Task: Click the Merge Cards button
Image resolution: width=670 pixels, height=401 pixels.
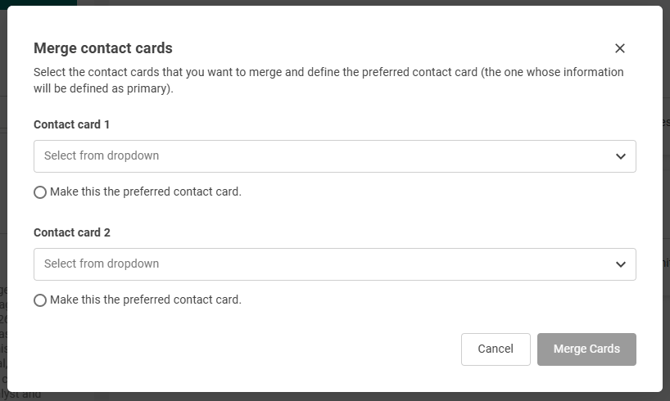Action: pyautogui.click(x=586, y=349)
